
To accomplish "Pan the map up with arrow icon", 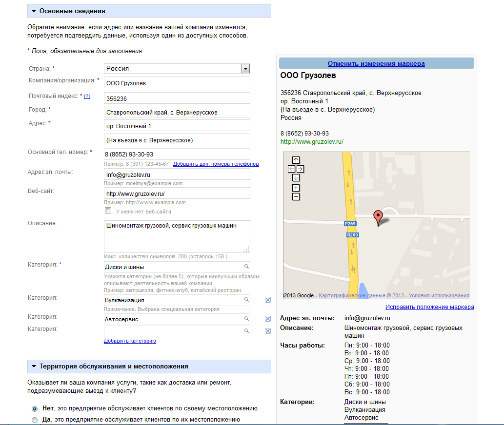I will (296, 160).
